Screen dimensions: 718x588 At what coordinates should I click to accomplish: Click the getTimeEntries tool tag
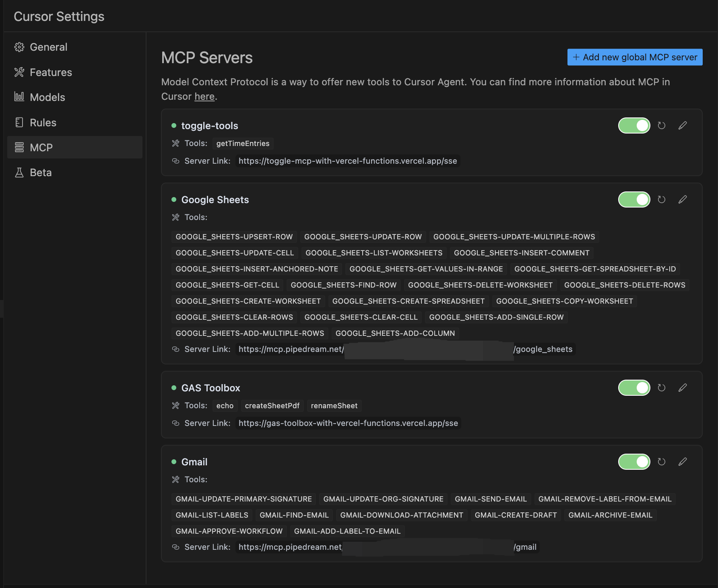pyautogui.click(x=243, y=144)
